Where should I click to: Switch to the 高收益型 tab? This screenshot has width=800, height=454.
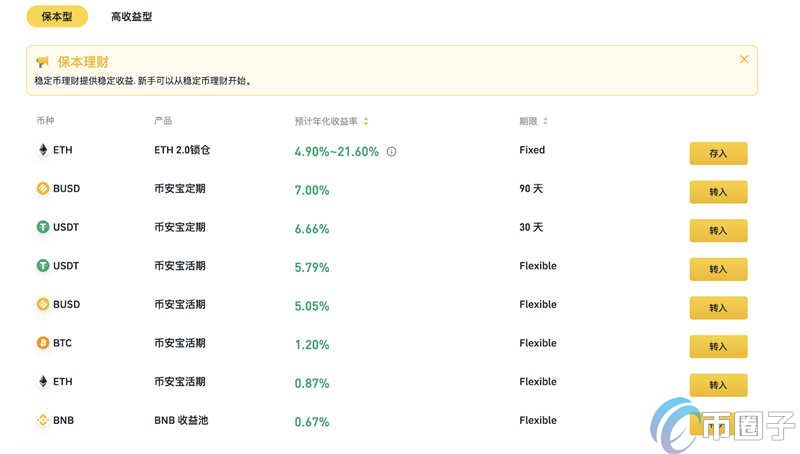tap(132, 17)
